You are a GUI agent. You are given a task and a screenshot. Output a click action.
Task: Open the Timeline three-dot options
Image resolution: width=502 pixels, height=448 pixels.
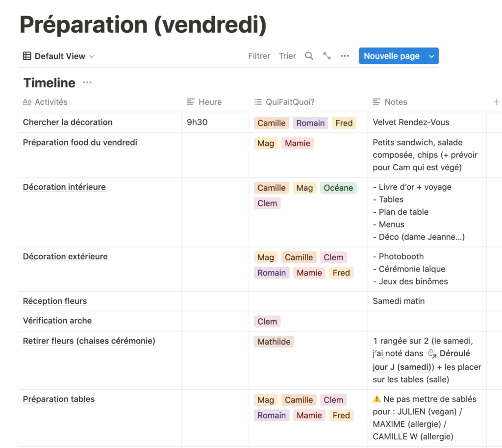click(87, 82)
